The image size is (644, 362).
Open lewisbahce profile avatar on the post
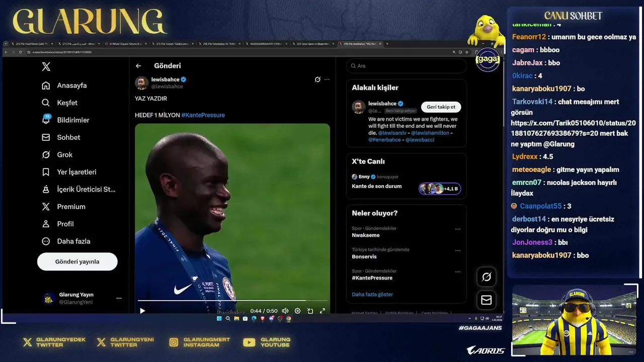click(142, 83)
